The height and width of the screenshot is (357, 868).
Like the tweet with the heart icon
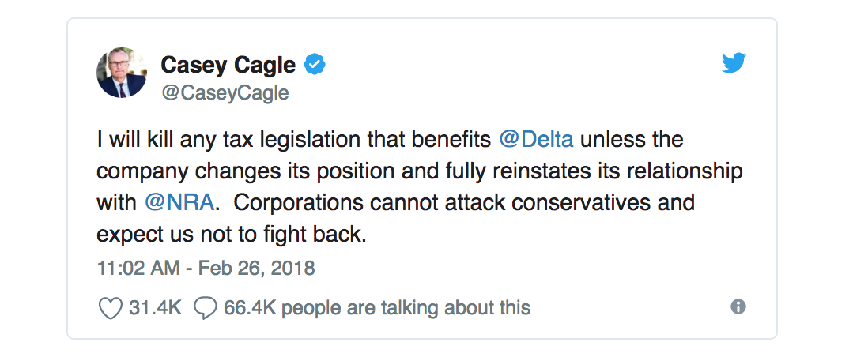pyautogui.click(x=110, y=307)
